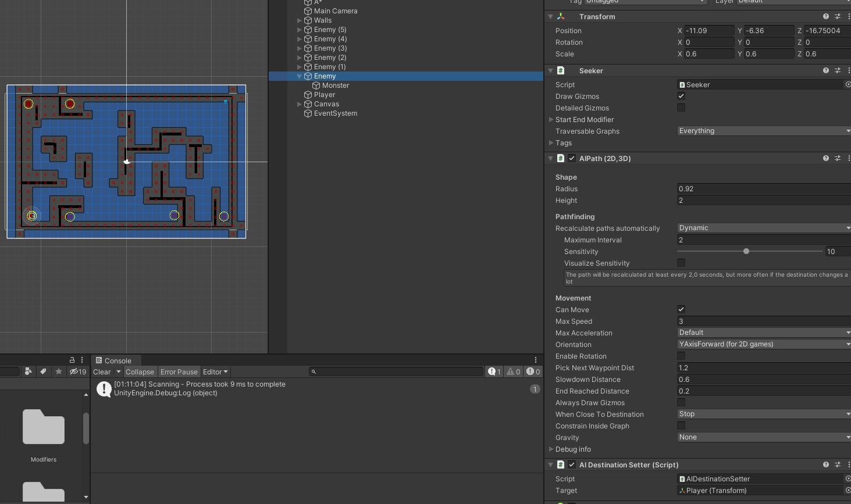Viewport: 851px width, 504px height.
Task: Click the Project panel lock icon
Action: [72, 360]
